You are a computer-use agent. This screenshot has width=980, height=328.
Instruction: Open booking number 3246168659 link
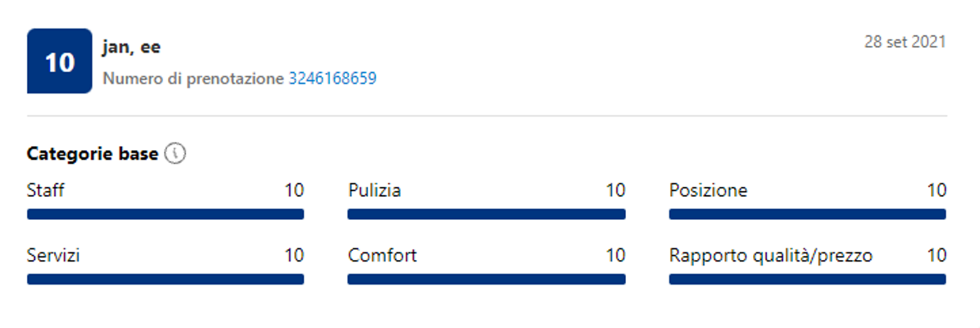pyautogui.click(x=332, y=80)
